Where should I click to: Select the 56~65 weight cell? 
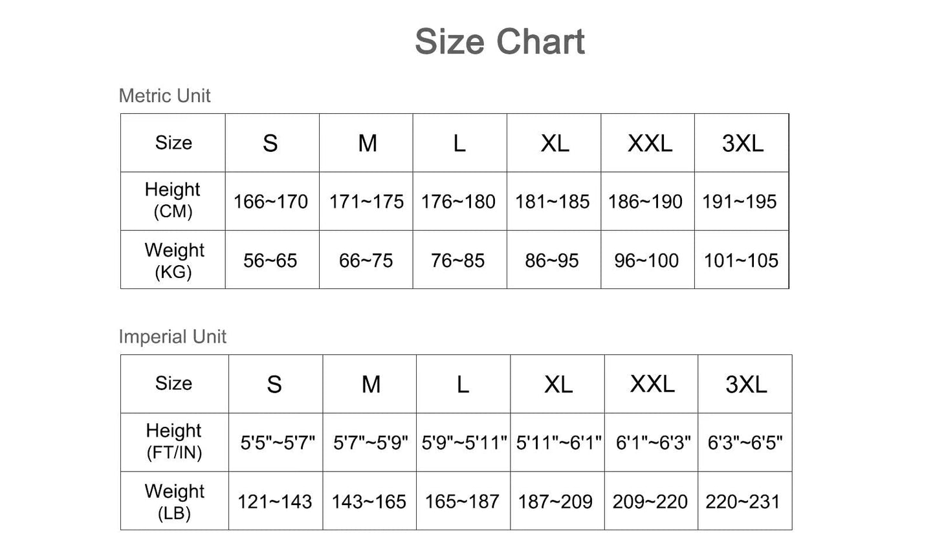coord(270,261)
